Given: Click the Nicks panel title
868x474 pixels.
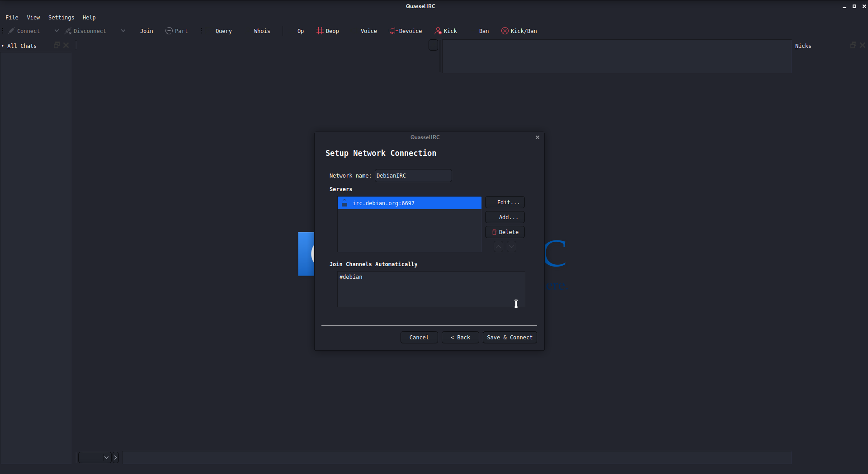Looking at the screenshot, I should coord(803,46).
